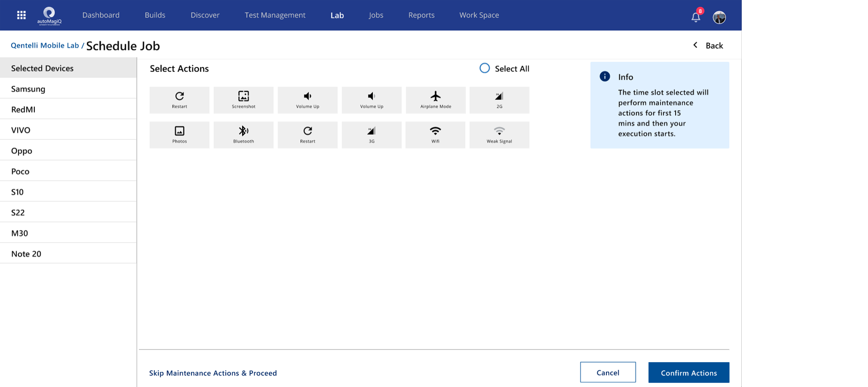Select the Oppo device row
This screenshot has height=387, width=868.
(x=68, y=151)
